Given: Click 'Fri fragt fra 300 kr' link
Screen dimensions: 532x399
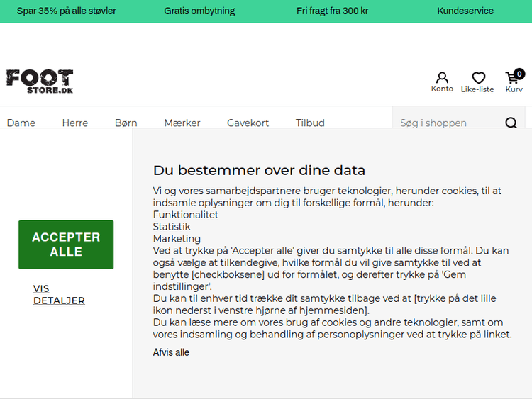Looking at the screenshot, I should pyautogui.click(x=332, y=11).
